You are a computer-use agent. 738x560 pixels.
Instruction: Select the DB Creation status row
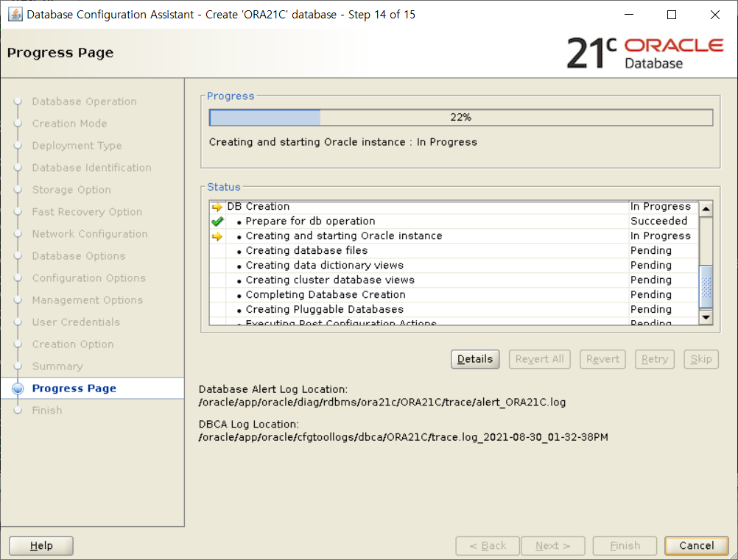[454, 207]
